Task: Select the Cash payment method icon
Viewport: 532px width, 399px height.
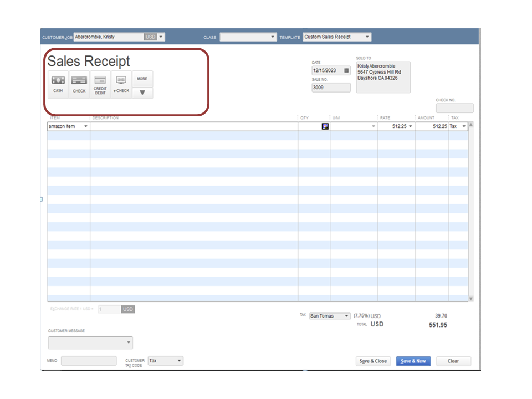Action: pyautogui.click(x=58, y=84)
